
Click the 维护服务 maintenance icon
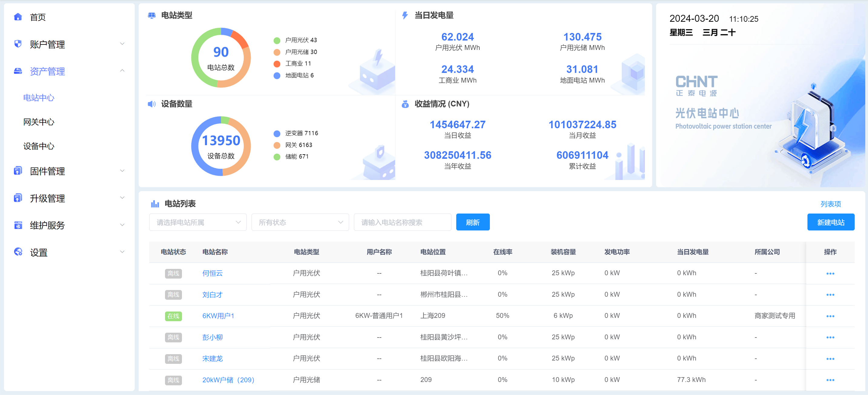pyautogui.click(x=18, y=225)
